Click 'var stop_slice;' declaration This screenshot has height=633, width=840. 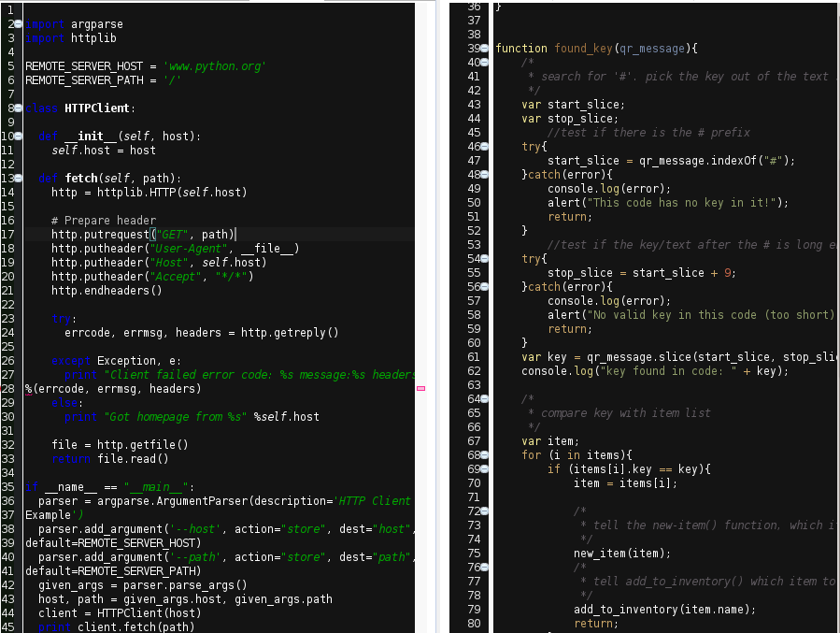(x=570, y=119)
